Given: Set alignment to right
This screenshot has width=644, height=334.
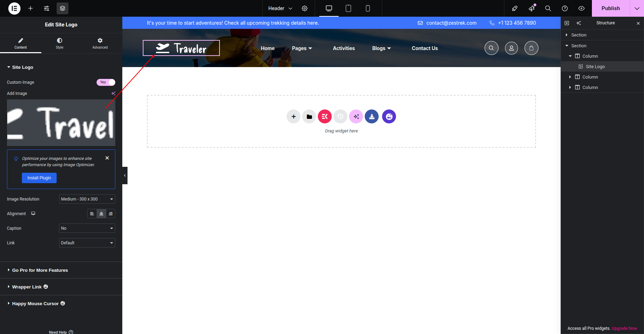Looking at the screenshot, I should point(110,214).
